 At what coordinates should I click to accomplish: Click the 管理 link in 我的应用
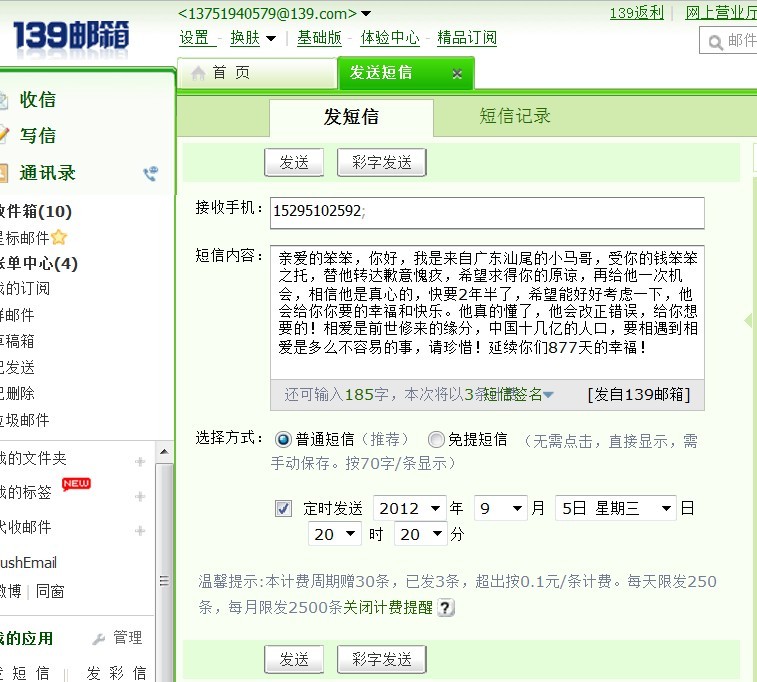pos(127,638)
